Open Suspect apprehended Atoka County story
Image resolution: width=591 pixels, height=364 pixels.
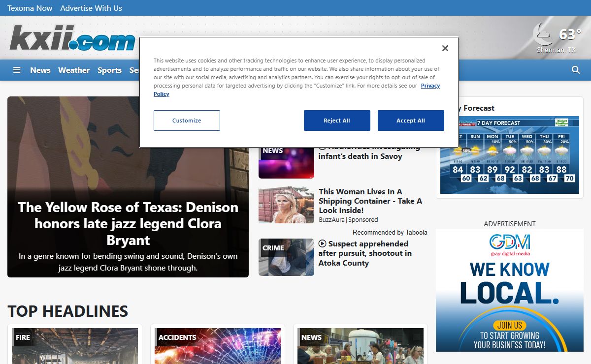click(x=365, y=253)
